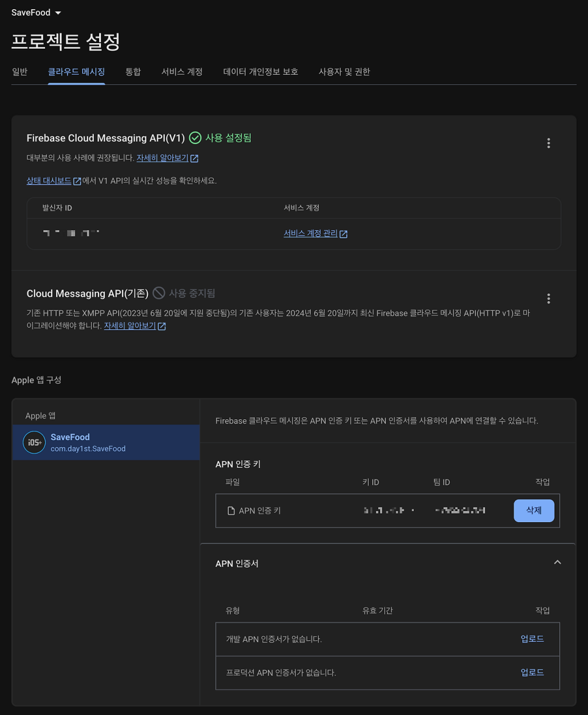The height and width of the screenshot is (715, 588).
Task: Click the 발신자 ID column header
Action: coord(57,208)
